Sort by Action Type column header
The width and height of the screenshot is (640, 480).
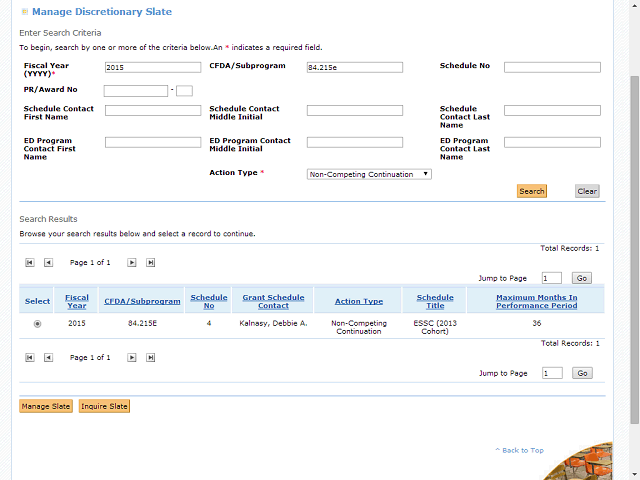pyautogui.click(x=359, y=301)
